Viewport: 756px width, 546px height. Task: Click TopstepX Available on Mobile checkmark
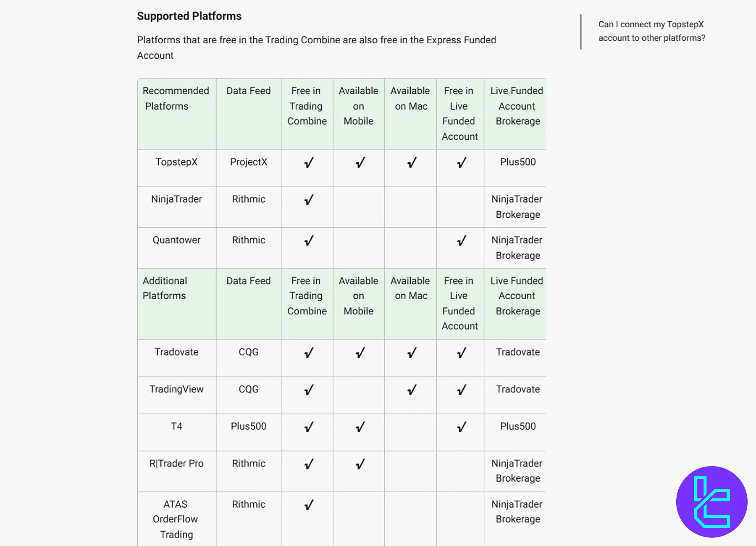click(x=360, y=163)
